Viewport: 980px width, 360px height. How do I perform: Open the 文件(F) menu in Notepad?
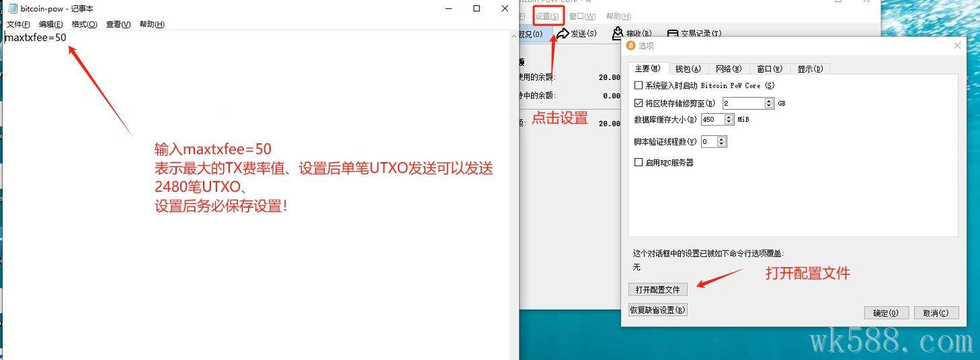(18, 24)
